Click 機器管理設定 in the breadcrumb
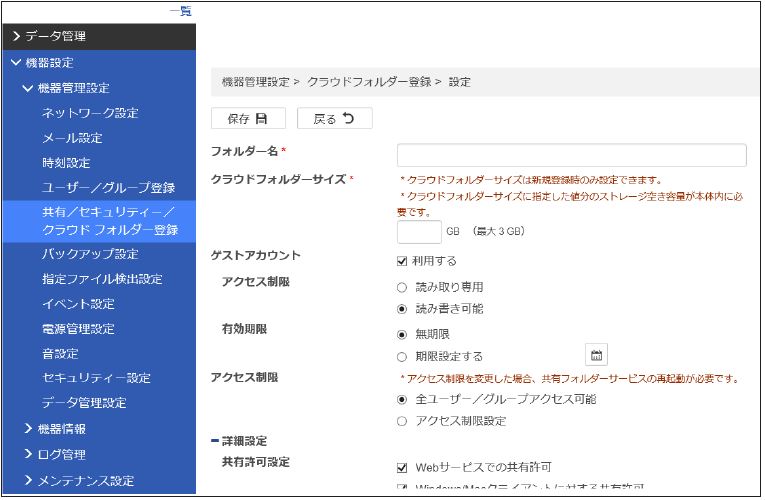Screen dimensions: 765x500 point(256,81)
